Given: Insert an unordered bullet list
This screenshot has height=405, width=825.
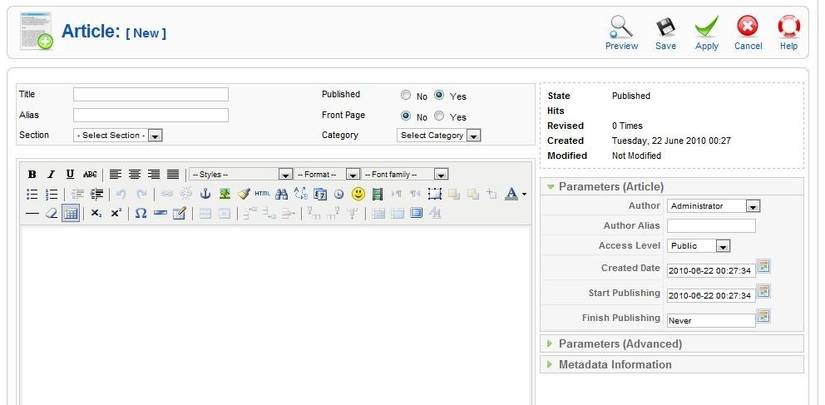Looking at the screenshot, I should coord(32,194).
